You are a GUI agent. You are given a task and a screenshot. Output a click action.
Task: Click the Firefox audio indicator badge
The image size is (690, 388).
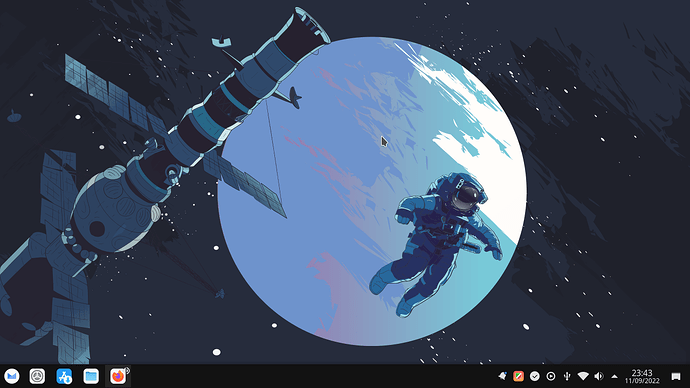click(x=127, y=370)
